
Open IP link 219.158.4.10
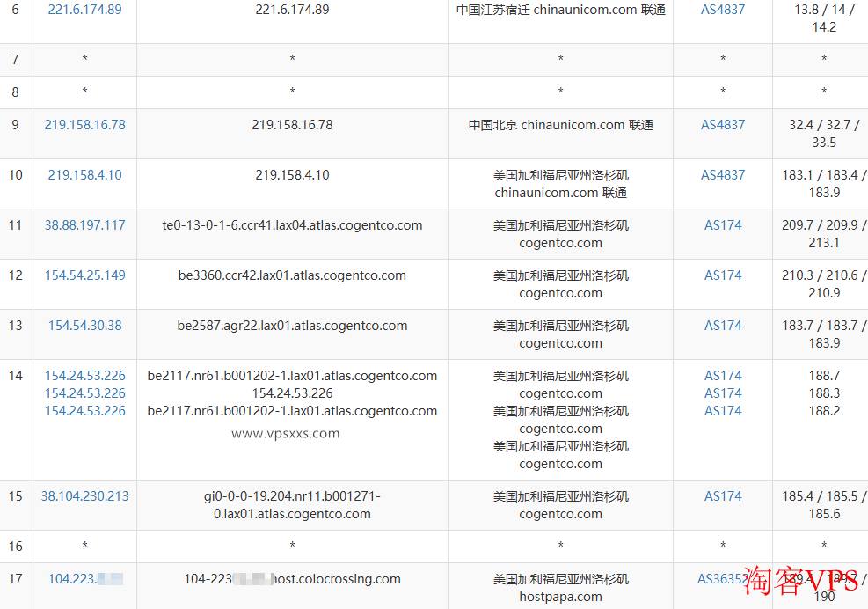[84, 175]
